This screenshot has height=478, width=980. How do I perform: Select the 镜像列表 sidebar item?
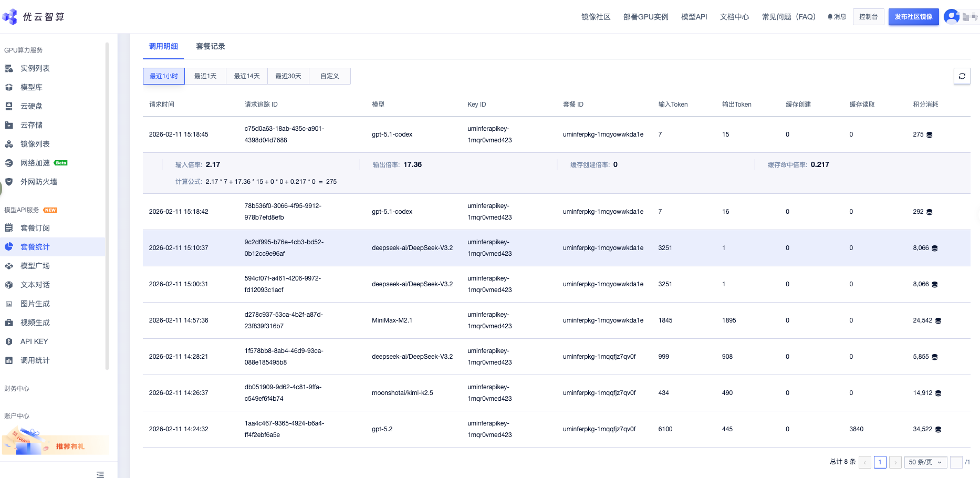click(x=35, y=144)
